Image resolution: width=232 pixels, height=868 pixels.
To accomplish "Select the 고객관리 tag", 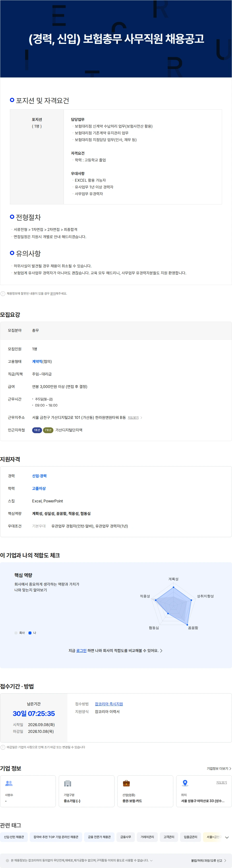I will [169, 837].
